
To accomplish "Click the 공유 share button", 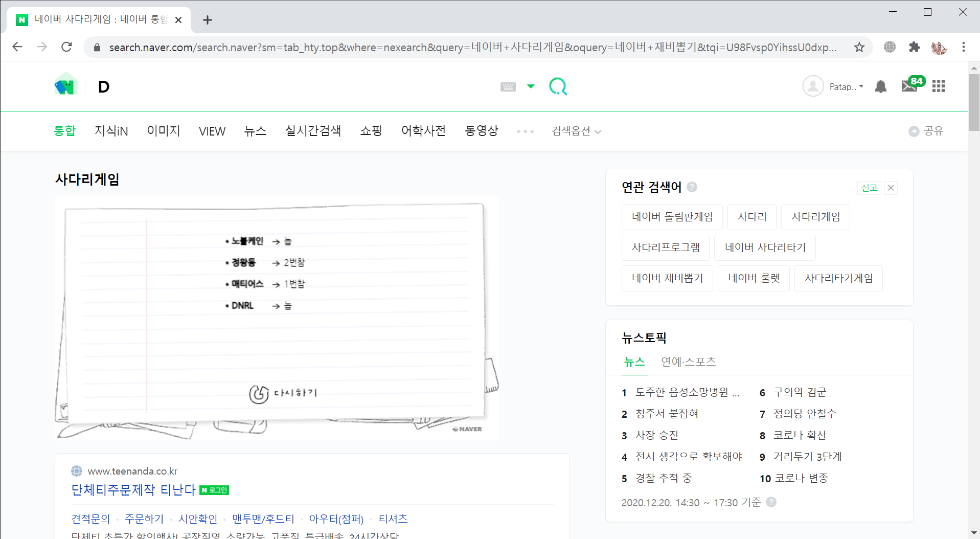I will pyautogui.click(x=926, y=131).
